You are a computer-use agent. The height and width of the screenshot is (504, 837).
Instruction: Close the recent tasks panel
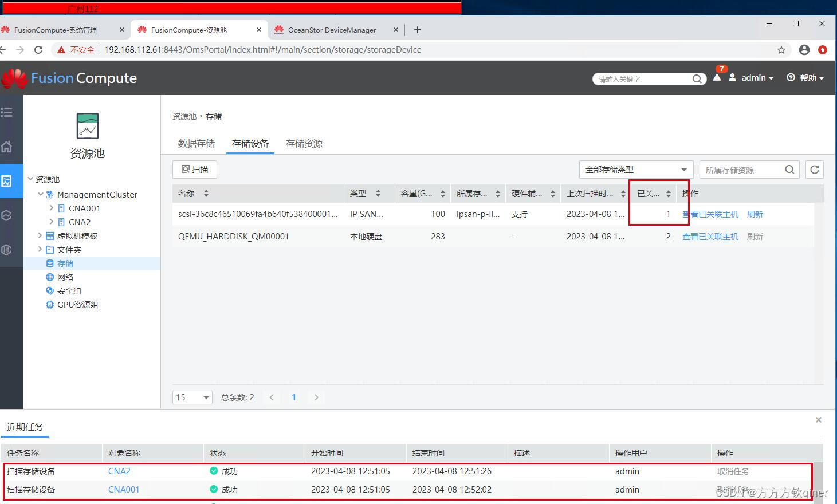(x=819, y=420)
